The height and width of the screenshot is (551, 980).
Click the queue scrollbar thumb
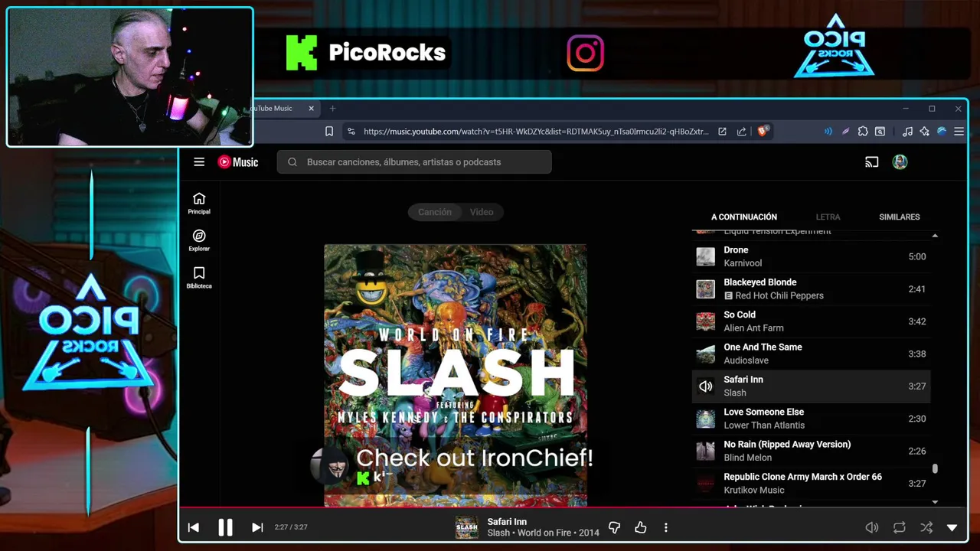935,468
